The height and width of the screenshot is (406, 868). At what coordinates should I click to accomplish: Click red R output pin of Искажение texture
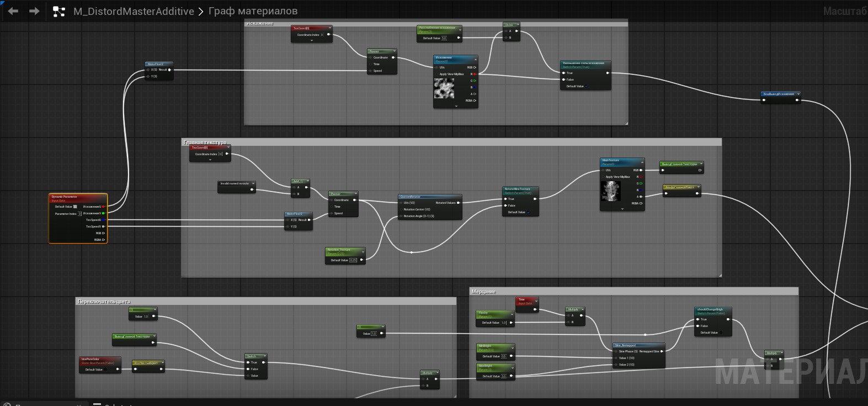475,74
